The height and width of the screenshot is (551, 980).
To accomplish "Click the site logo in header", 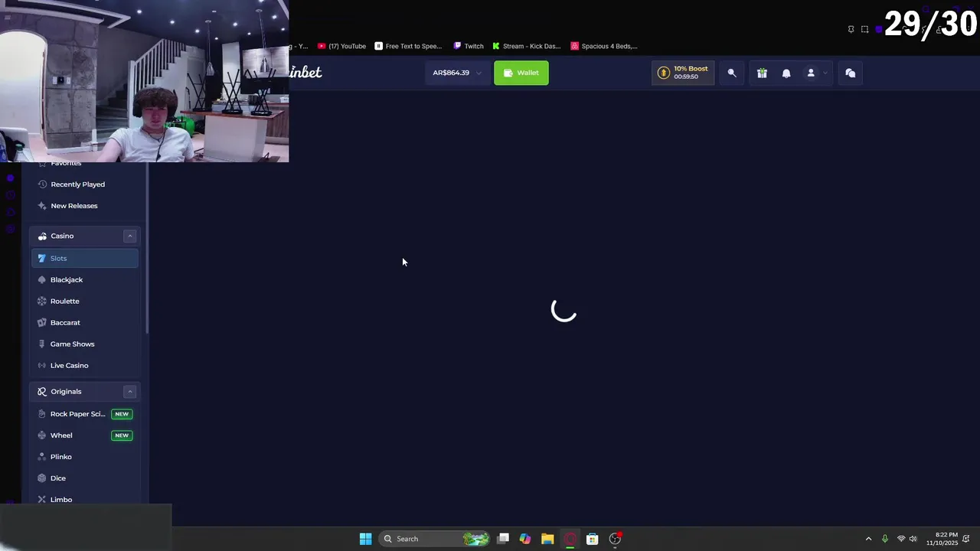I will pos(305,72).
